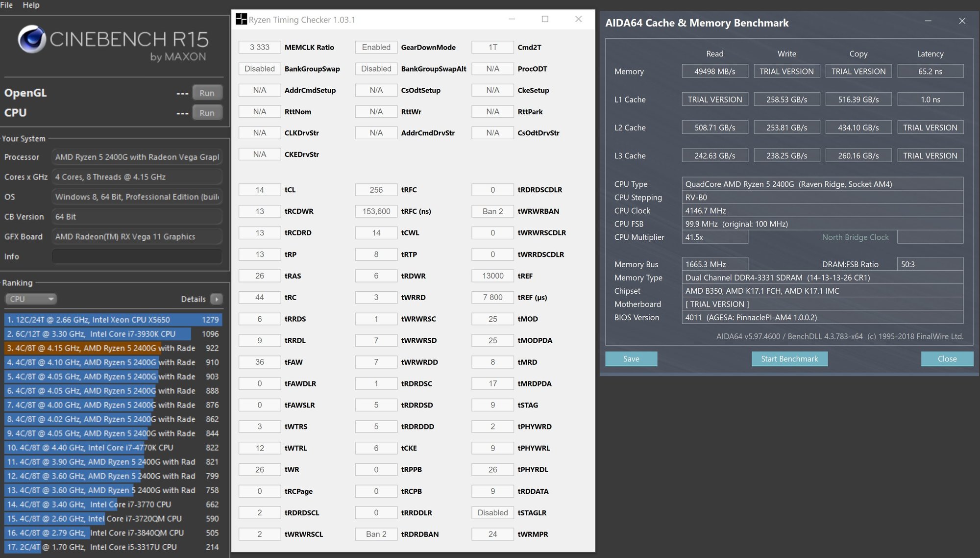Select ranking entry Intel Xeon CPU X5650
The height and width of the screenshot is (558, 980).
(113, 320)
